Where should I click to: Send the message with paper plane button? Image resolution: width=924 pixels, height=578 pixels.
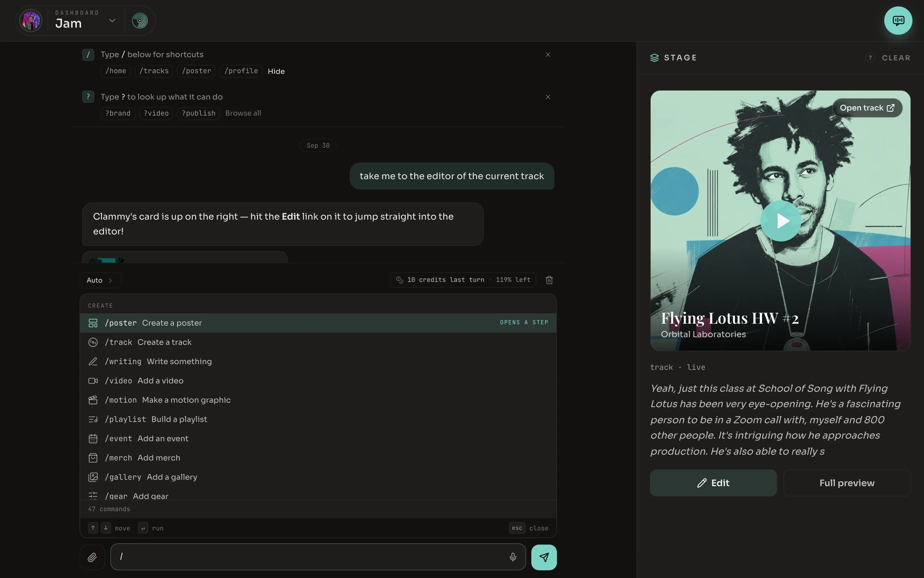click(544, 557)
